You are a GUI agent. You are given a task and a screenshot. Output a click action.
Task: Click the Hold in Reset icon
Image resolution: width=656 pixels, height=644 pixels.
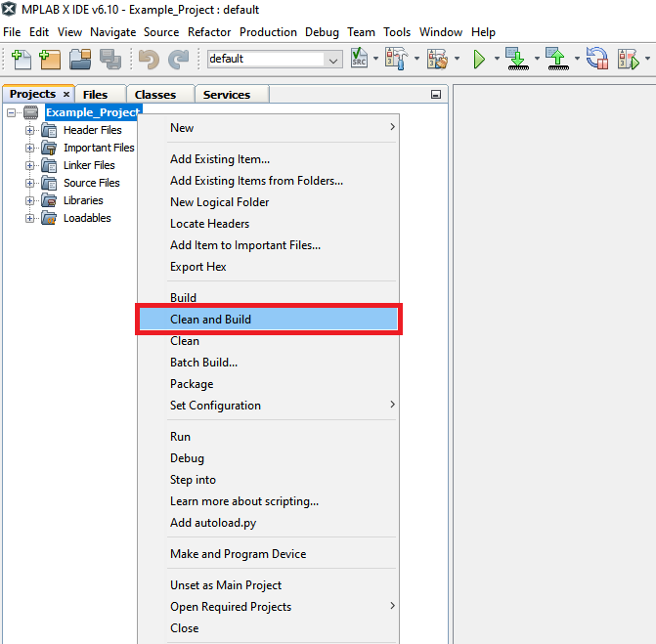click(597, 59)
